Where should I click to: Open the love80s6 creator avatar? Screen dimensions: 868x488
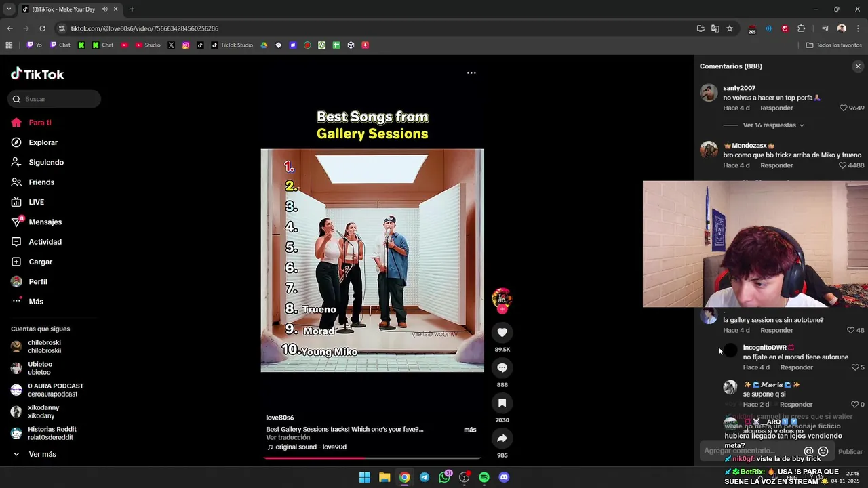[x=502, y=299]
